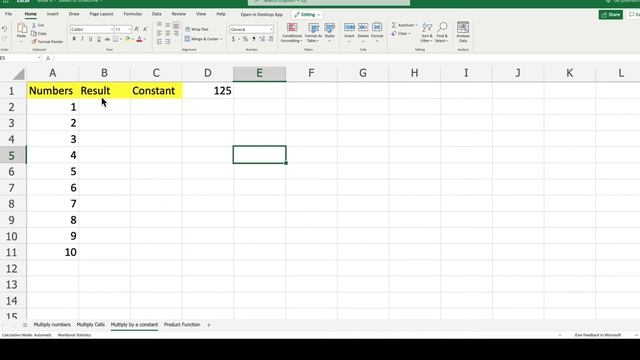Click the Clear eraser icon

[394, 34]
